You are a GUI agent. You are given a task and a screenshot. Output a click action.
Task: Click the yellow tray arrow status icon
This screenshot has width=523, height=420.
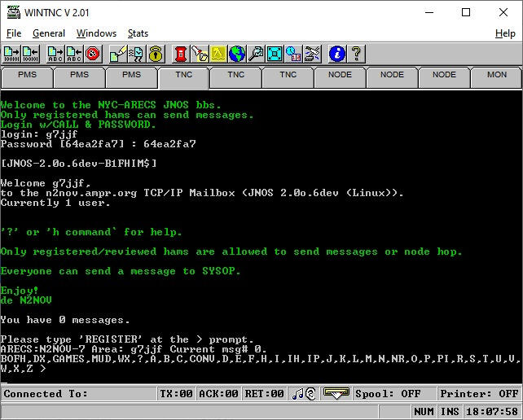coord(336,394)
